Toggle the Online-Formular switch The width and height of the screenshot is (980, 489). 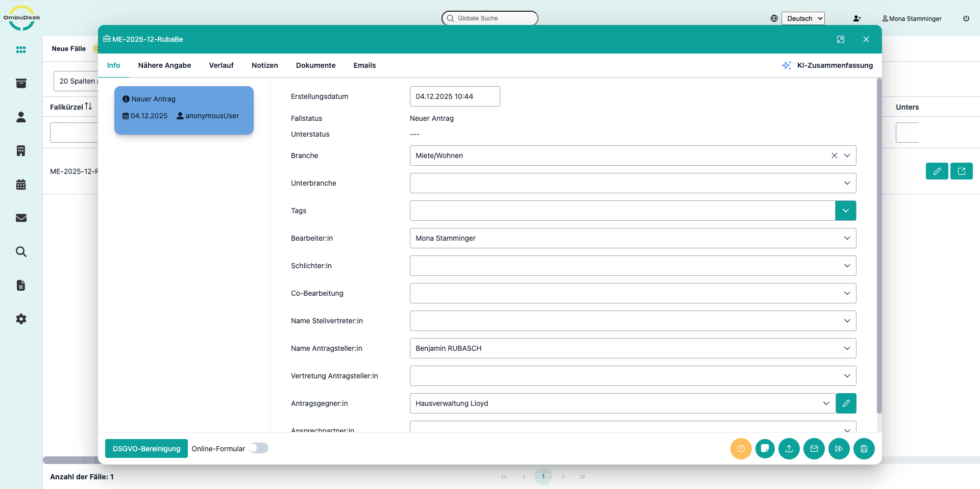[259, 448]
